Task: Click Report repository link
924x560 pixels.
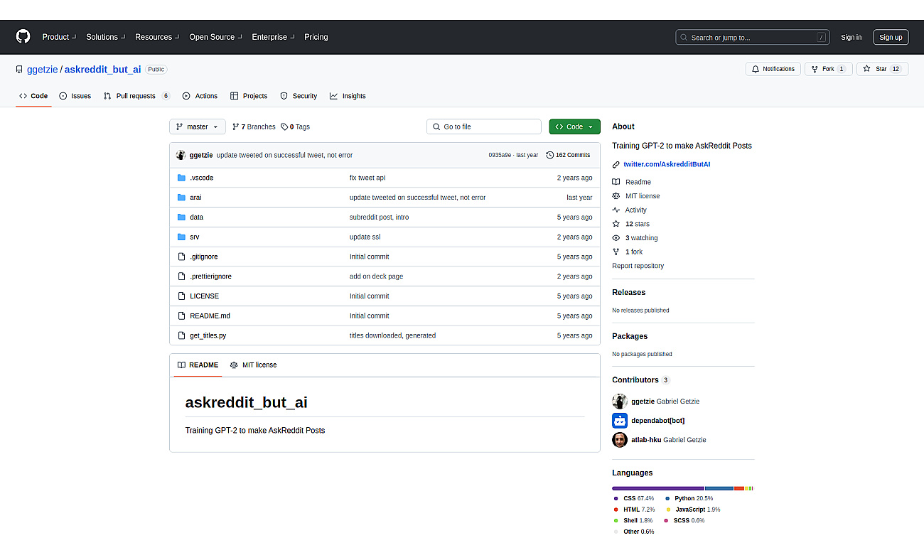Action: coord(638,266)
